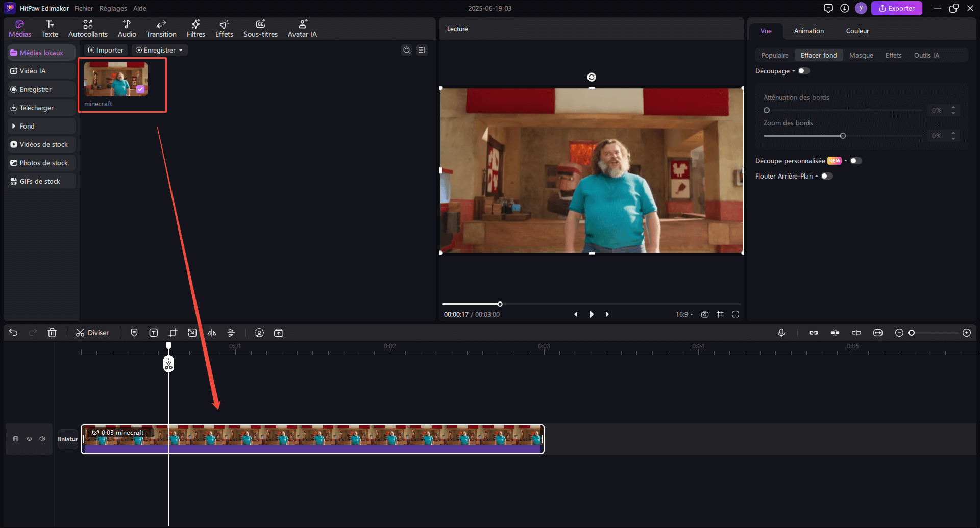Adjust Zoom des bords slider handle
Viewport: 980px width, 528px height.
(843, 136)
